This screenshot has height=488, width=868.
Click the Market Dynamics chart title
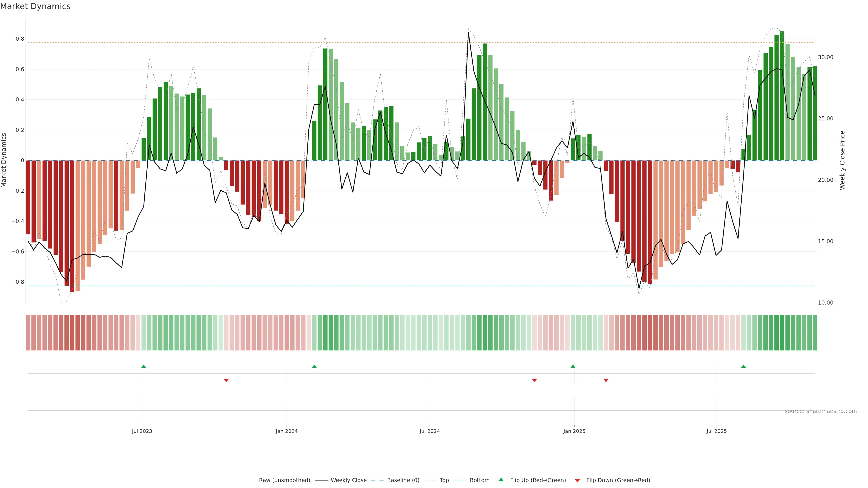pos(35,6)
